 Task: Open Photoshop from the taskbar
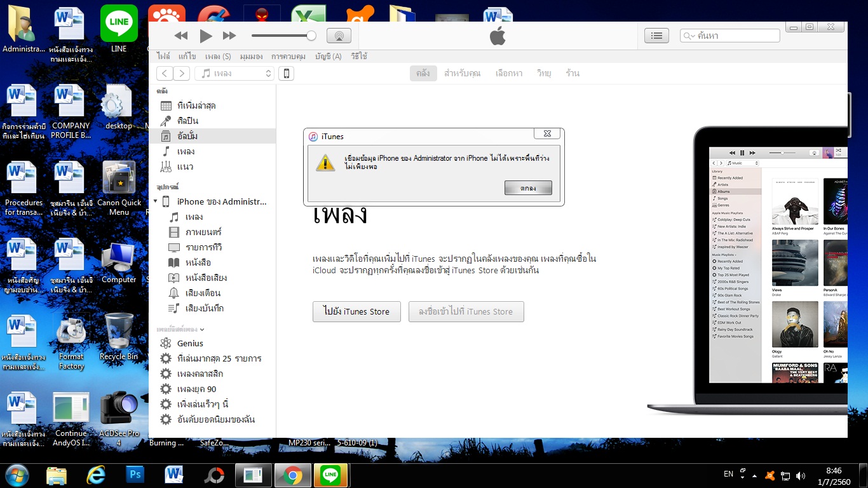pos(135,475)
